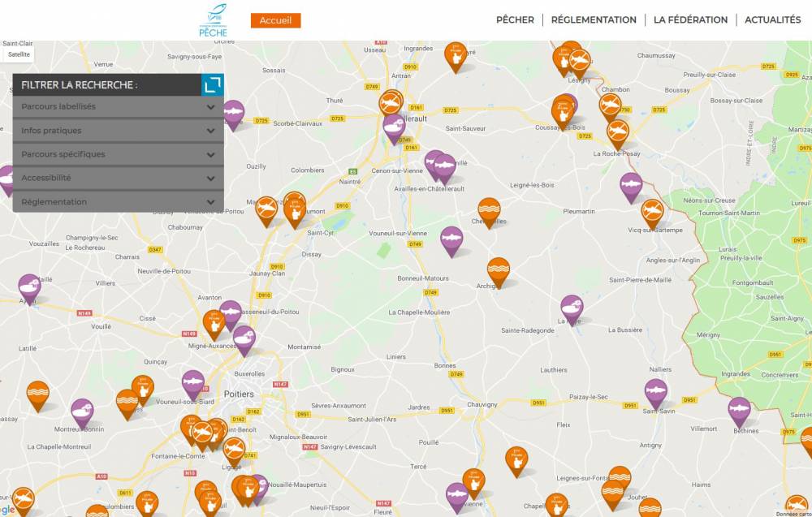Expand the Réglementation filter section
This screenshot has width=812, height=517.
coord(118,202)
